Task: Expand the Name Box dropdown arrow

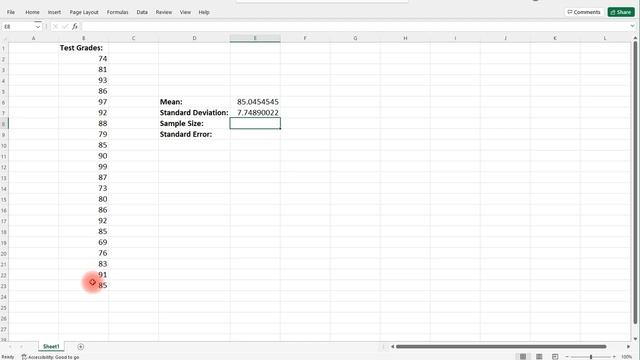Action: pos(38,27)
